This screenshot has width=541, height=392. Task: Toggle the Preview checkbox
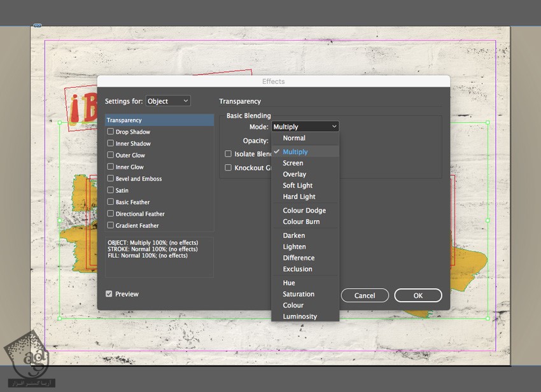point(109,294)
